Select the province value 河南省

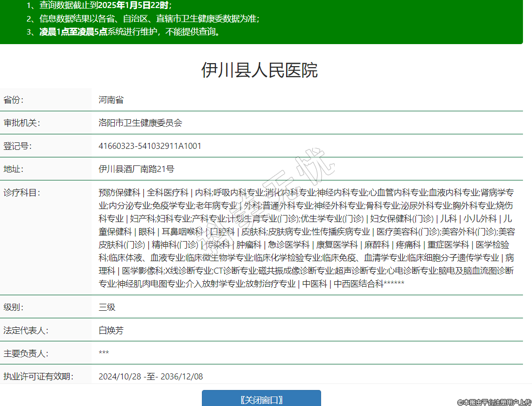tap(111, 100)
